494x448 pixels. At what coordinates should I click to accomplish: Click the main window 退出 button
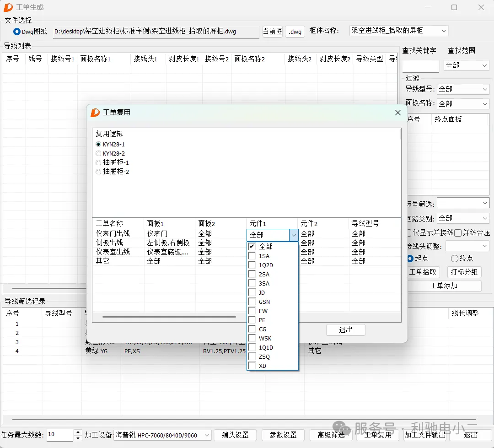[471, 435]
